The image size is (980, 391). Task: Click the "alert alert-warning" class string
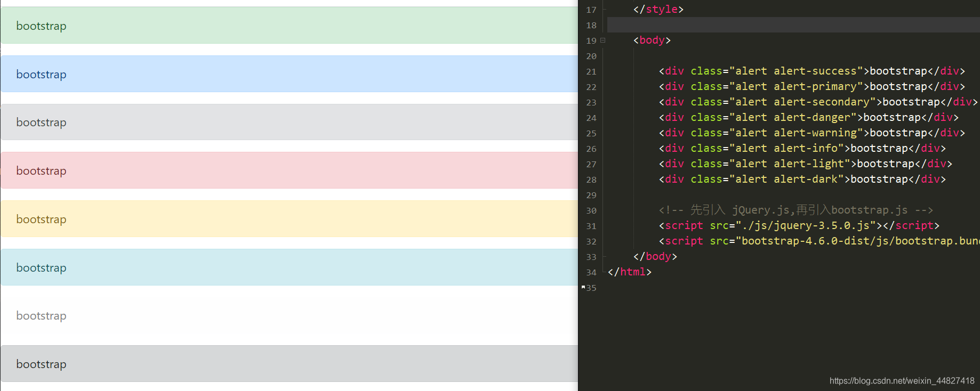pyautogui.click(x=797, y=133)
